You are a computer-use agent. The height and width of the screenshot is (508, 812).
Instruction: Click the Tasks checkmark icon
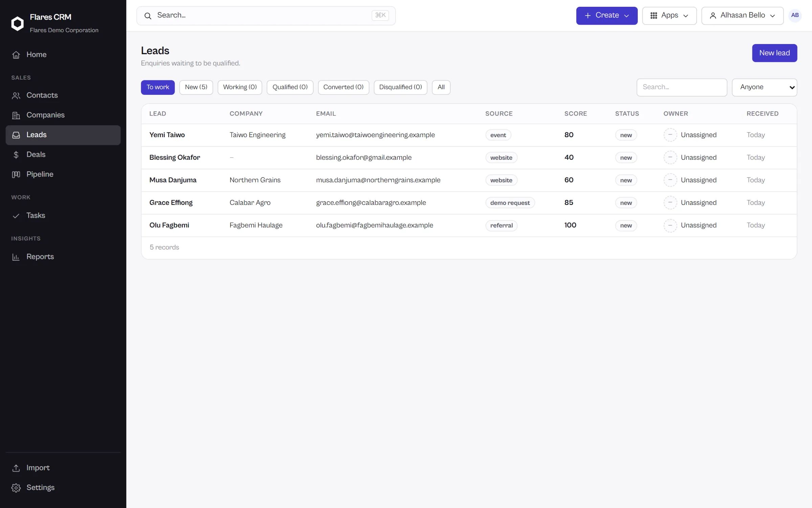[16, 216]
